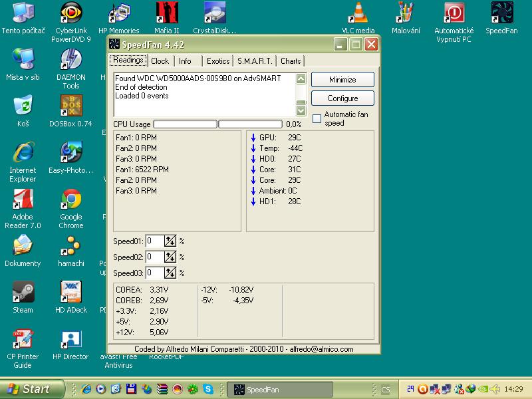Adjust the Speed02 spinner control
Screen dimensions: 532x399
tap(170, 257)
